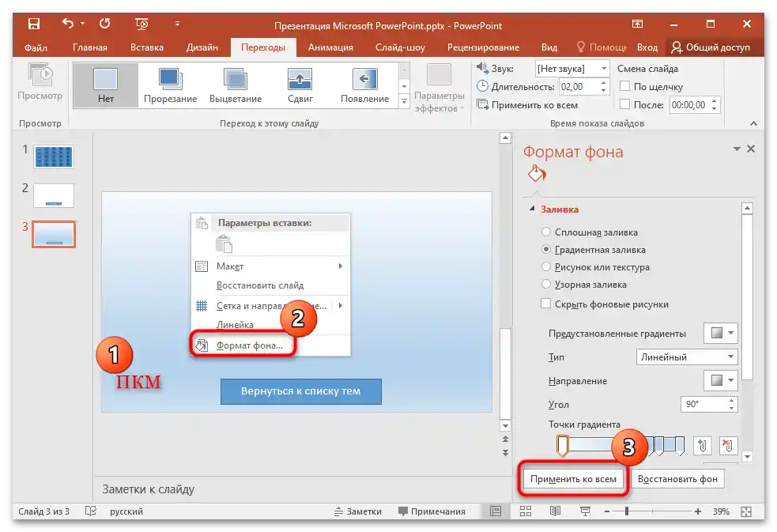The image size is (777, 532).
Task: Fit slide to window icon
Action: tap(746, 511)
